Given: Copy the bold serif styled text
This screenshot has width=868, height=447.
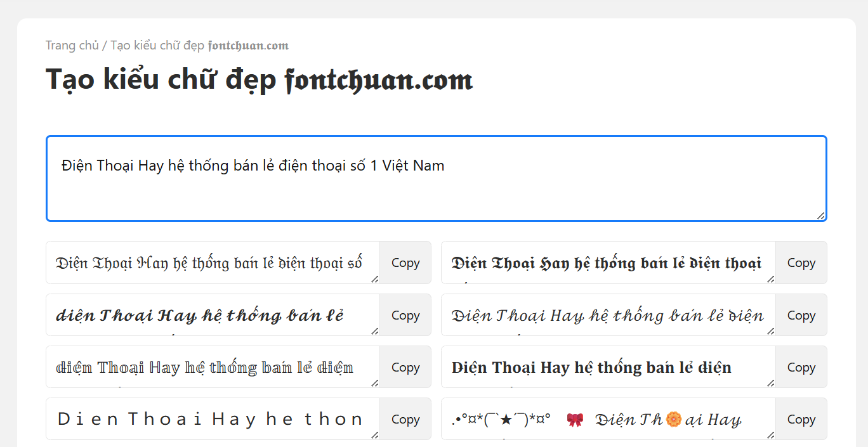Looking at the screenshot, I should pyautogui.click(x=801, y=367).
